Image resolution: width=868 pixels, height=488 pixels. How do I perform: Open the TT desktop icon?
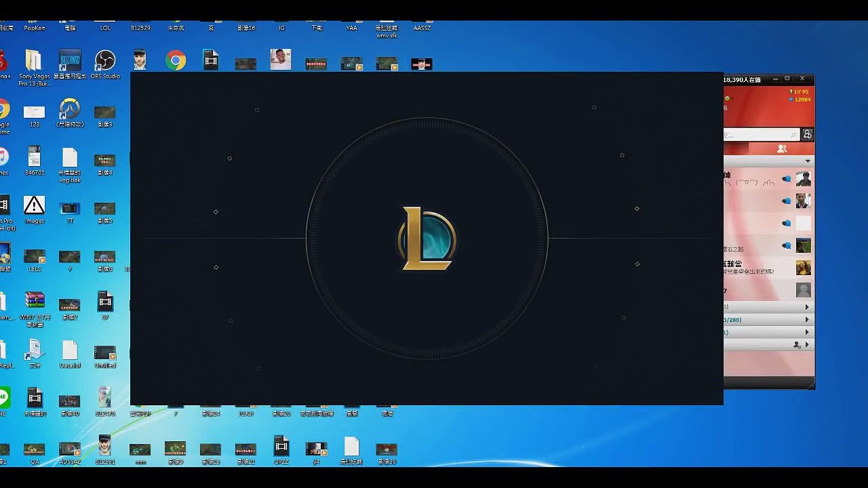click(x=69, y=211)
